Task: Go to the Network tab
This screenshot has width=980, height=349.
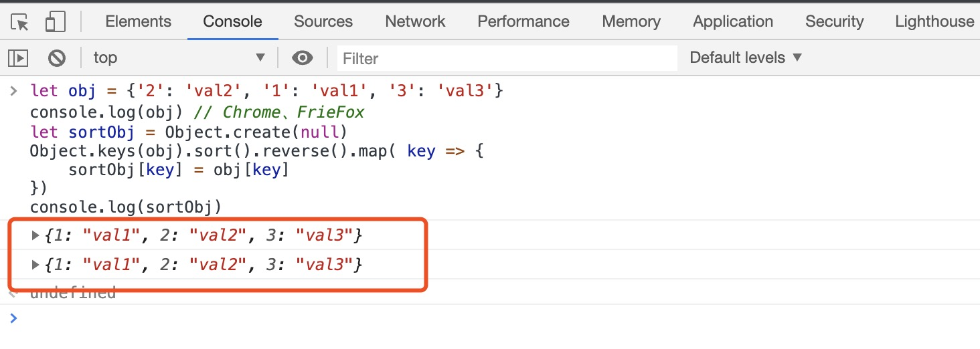Action: [415, 21]
